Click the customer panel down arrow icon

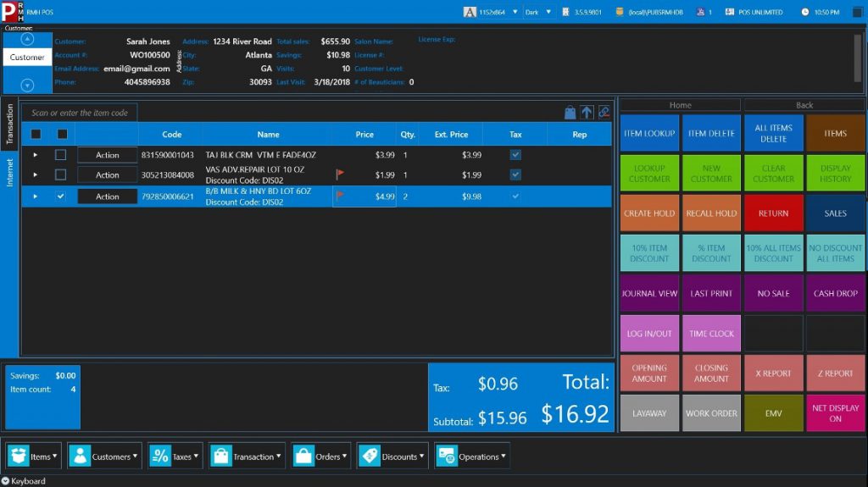point(27,85)
